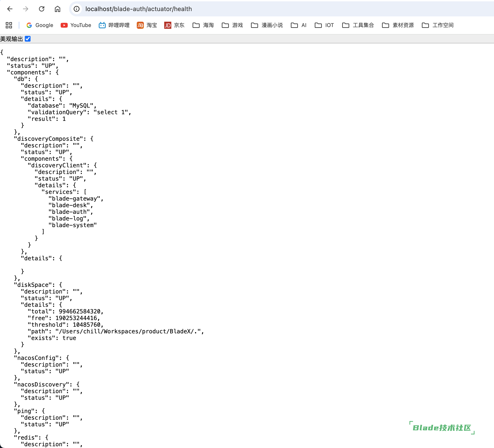Reload the health endpoint page
The width and height of the screenshot is (494, 448).
click(x=42, y=9)
